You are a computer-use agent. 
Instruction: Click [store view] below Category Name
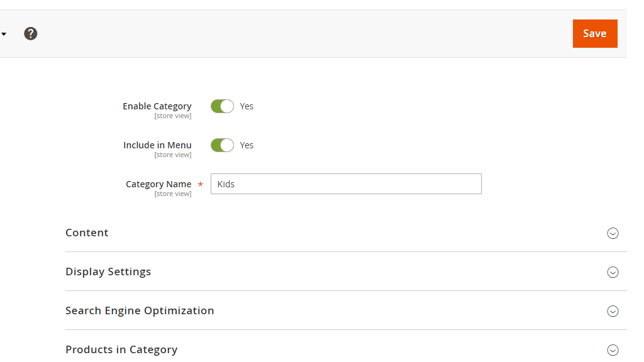pyautogui.click(x=173, y=194)
